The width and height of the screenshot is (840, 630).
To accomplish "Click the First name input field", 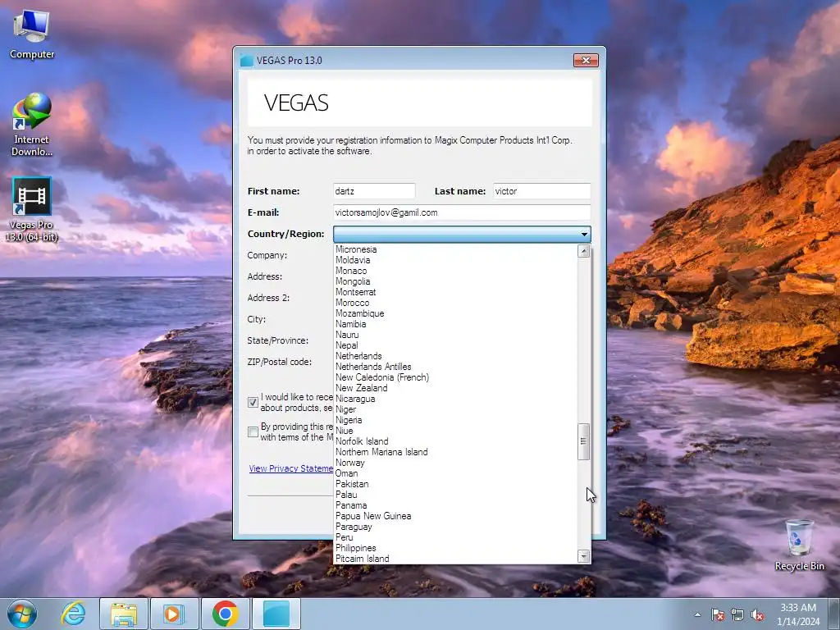I will [374, 191].
